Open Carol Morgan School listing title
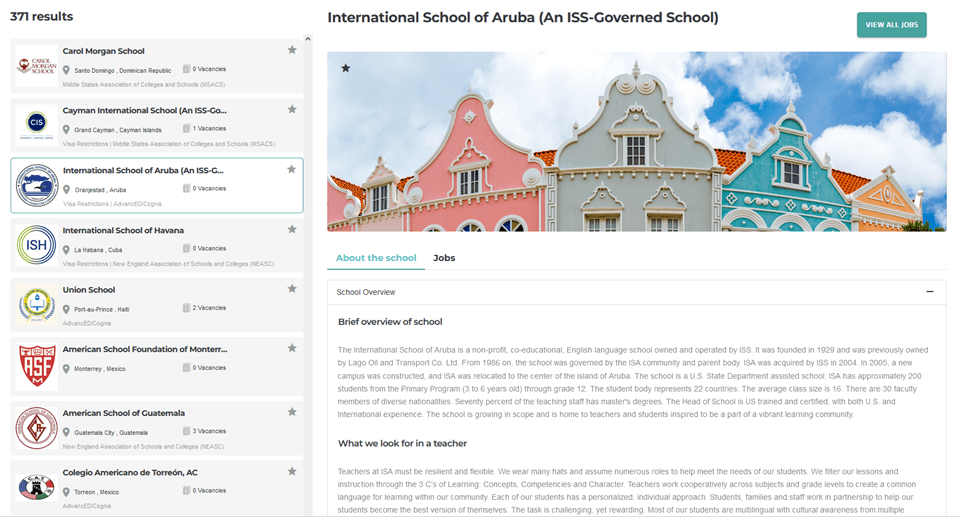Viewport: 960px width, 517px height. [x=103, y=51]
